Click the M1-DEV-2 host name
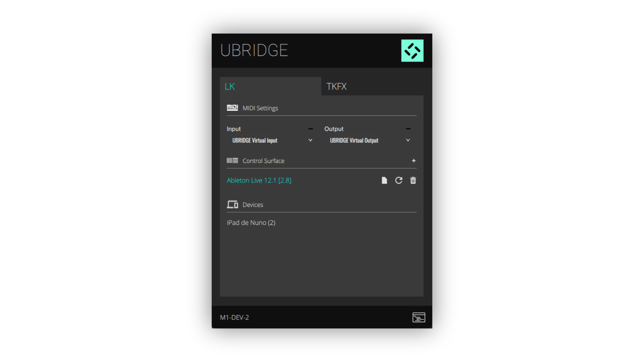Viewport: 644px width, 362px height. pos(234,317)
